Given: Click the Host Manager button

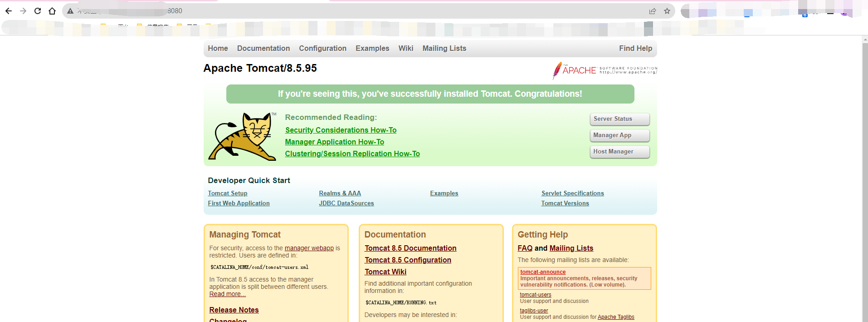Looking at the screenshot, I should click(x=619, y=152).
